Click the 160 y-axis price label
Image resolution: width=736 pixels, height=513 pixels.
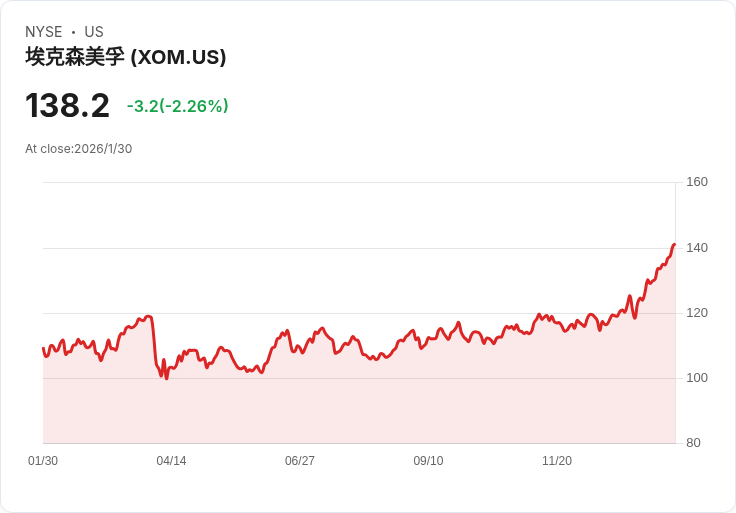697,182
